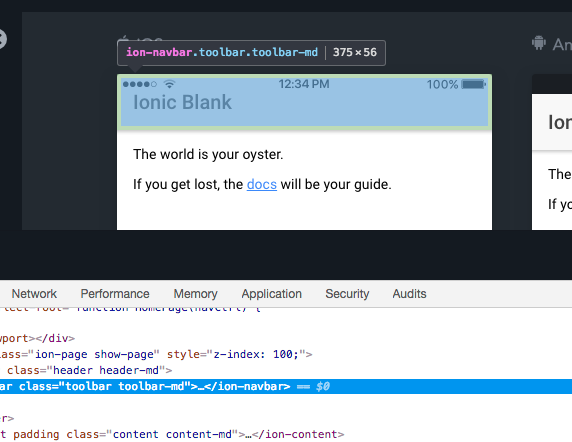Screen dimensions: 572x442
Task: Expand the ion-content content-md collapsed node
Action: click(x=248, y=434)
